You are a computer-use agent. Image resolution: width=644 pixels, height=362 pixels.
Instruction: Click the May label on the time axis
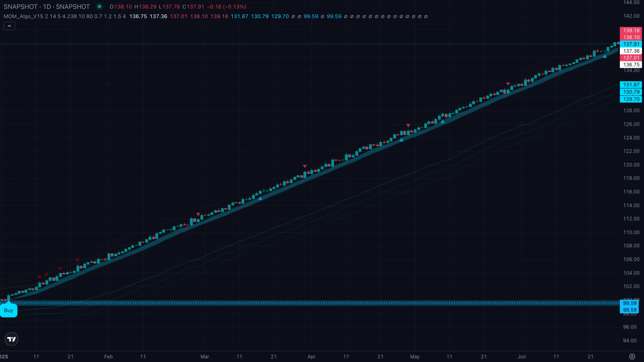point(415,357)
